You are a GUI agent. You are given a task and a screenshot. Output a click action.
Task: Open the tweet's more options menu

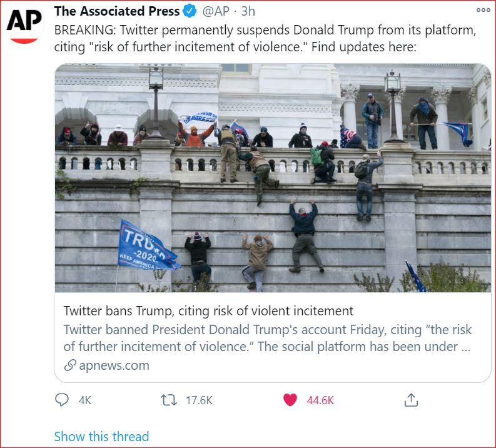(x=483, y=10)
